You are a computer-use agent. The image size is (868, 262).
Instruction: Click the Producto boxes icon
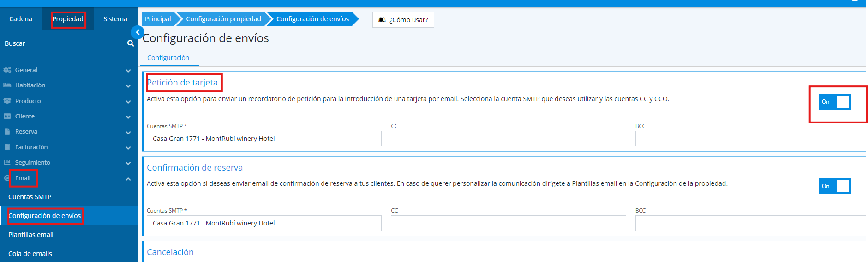7,101
